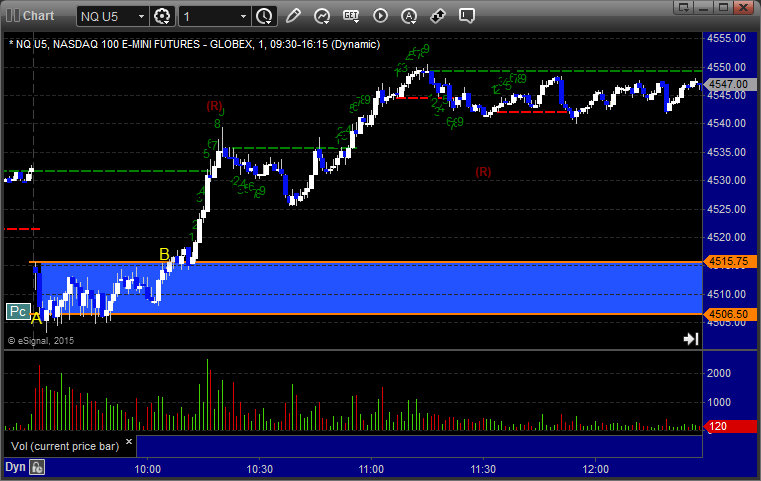Click the (R) marker above 4535 peak
Image resolution: width=761 pixels, height=481 pixels.
pyautogui.click(x=214, y=106)
